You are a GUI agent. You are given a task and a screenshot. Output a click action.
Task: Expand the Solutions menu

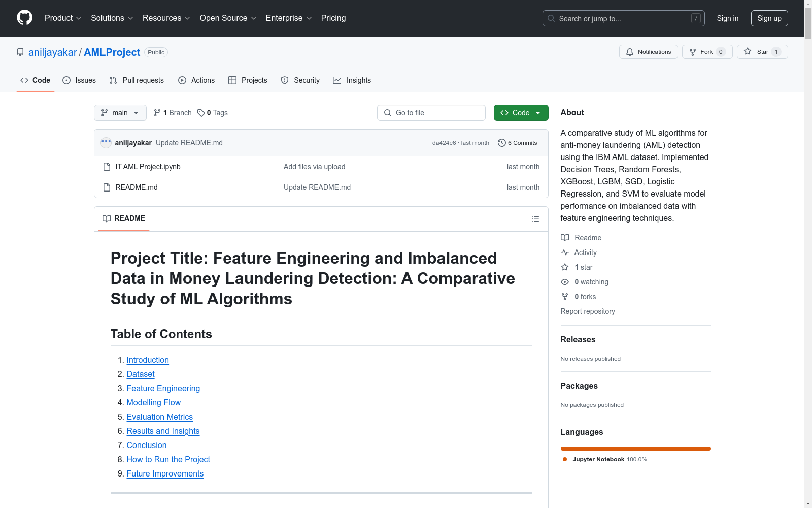tap(112, 18)
